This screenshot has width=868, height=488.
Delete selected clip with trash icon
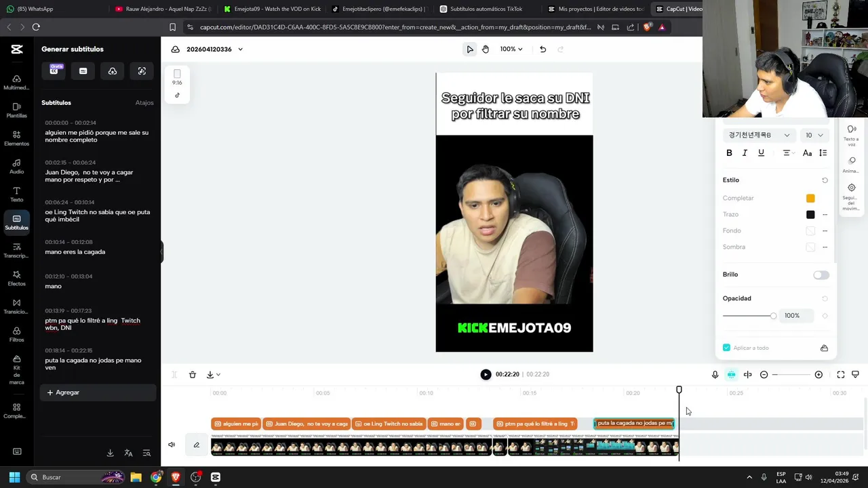click(193, 374)
